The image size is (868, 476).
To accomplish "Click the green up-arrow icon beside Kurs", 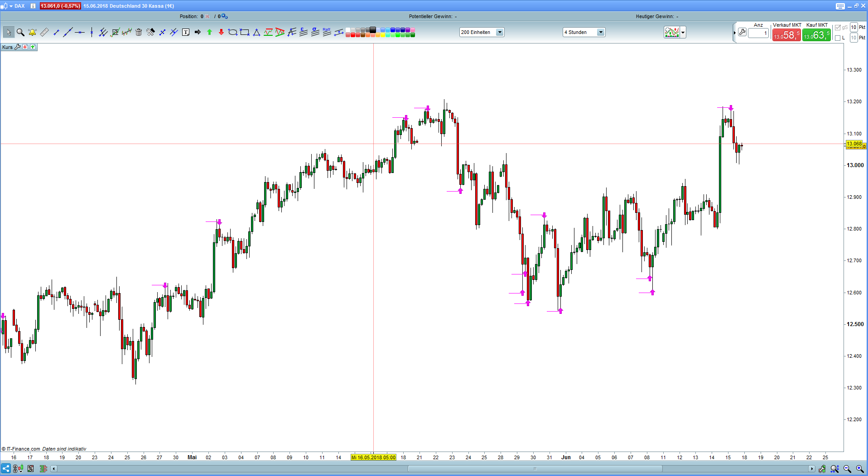I will click(33, 47).
